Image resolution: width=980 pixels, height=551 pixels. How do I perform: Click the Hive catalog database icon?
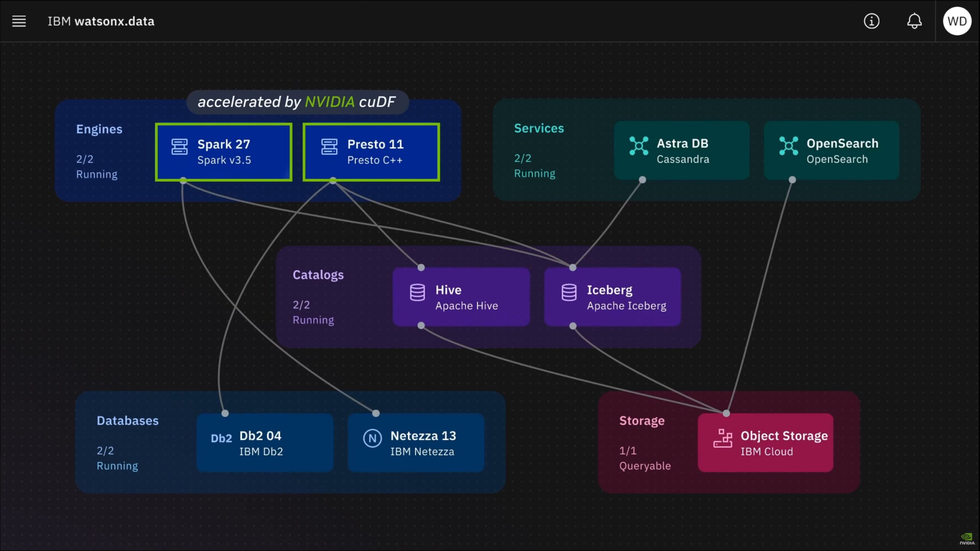click(x=417, y=293)
